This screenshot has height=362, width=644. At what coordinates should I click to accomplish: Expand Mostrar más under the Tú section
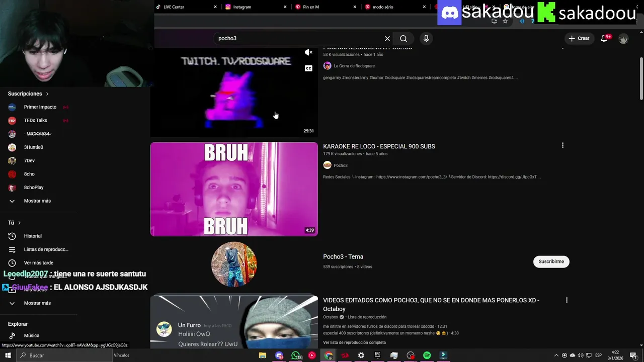(x=38, y=303)
